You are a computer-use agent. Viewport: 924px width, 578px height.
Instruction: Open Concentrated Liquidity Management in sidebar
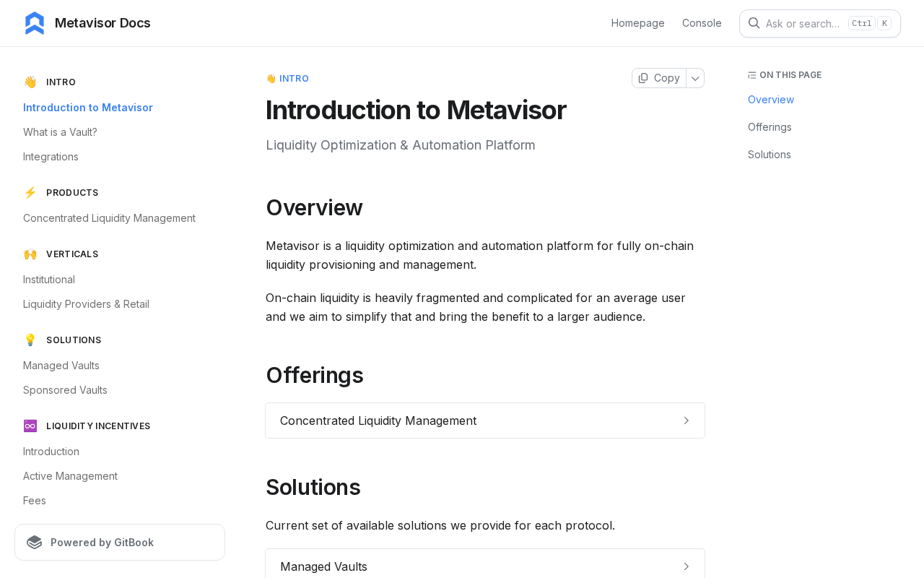tap(109, 218)
